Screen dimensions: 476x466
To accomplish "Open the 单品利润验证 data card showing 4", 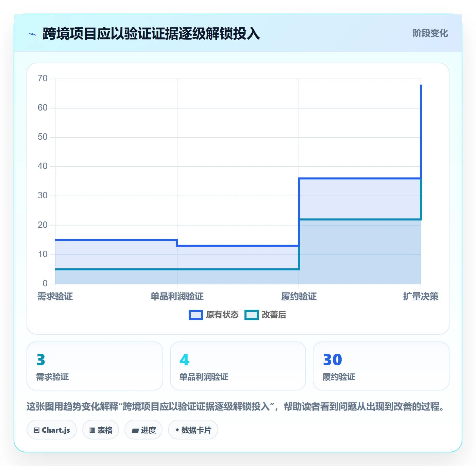I will coord(238,366).
